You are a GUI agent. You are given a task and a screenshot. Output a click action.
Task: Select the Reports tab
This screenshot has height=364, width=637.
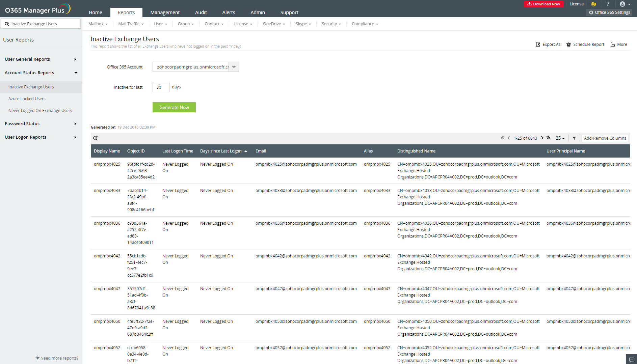126,12
